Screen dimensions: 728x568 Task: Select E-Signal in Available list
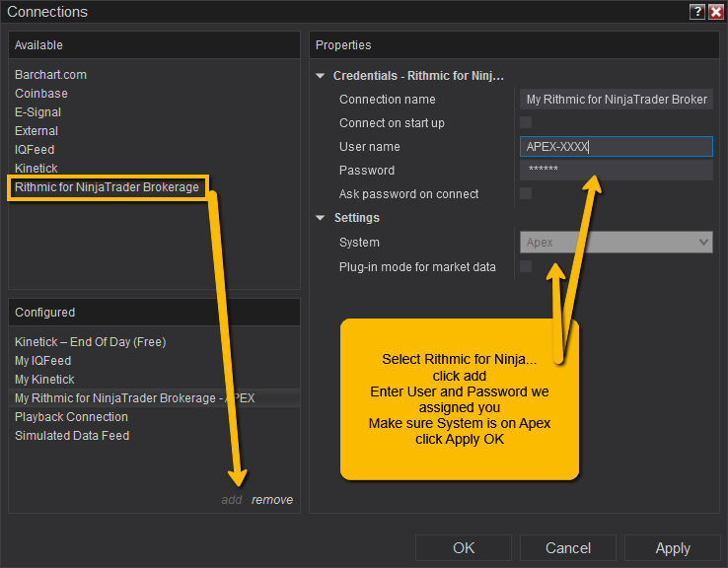point(38,112)
